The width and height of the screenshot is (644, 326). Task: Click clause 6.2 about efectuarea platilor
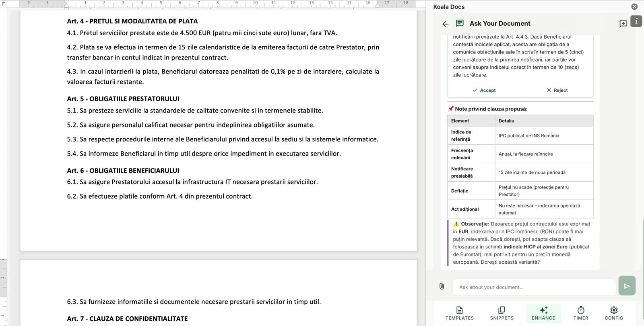(x=160, y=197)
